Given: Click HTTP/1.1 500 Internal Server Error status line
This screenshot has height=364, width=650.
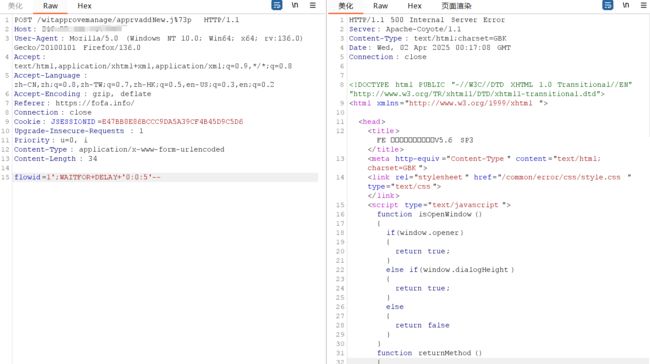Looking at the screenshot, I should 427,20.
